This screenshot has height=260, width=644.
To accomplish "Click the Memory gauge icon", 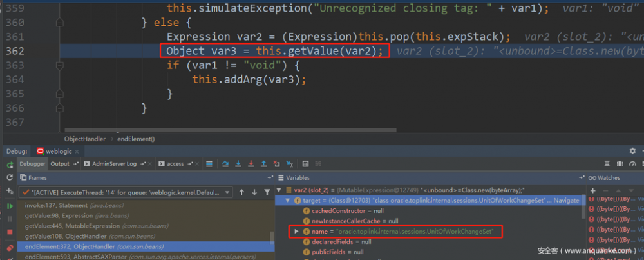I will click(x=632, y=164).
